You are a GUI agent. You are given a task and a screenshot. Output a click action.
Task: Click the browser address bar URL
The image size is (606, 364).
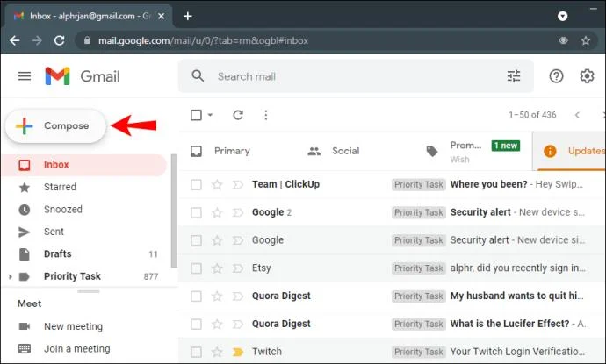coord(203,40)
